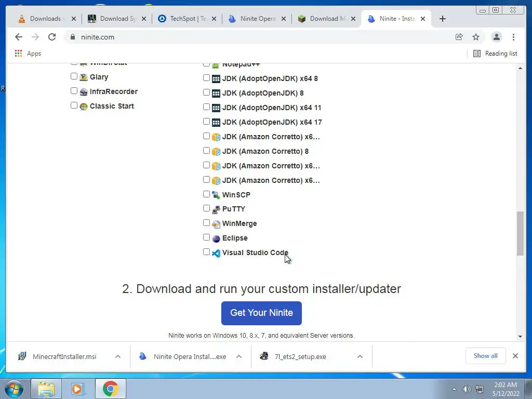Show hidden system tray icons
The image size is (532, 399).
click(454, 389)
